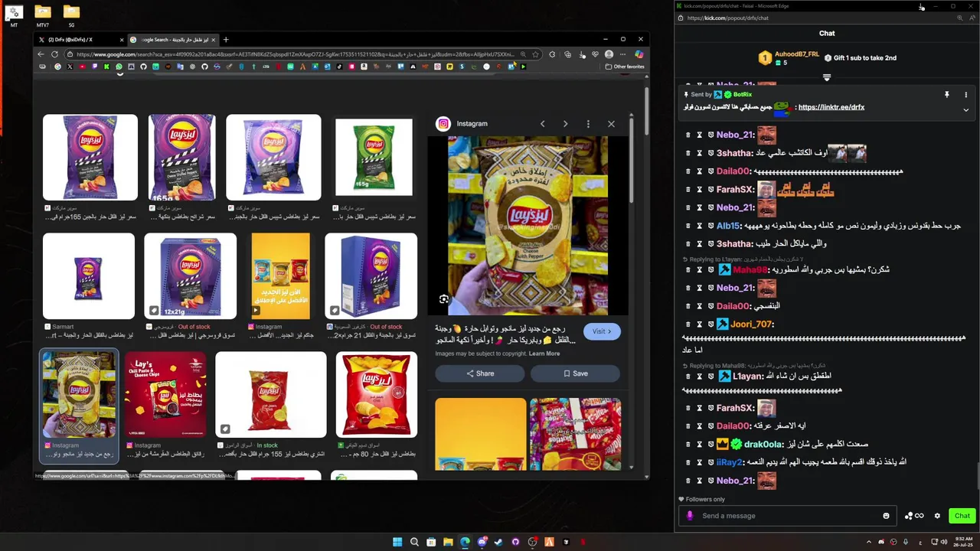Open pinned message three-dot menu
Viewport: 980px width, 551px height.
click(x=965, y=95)
